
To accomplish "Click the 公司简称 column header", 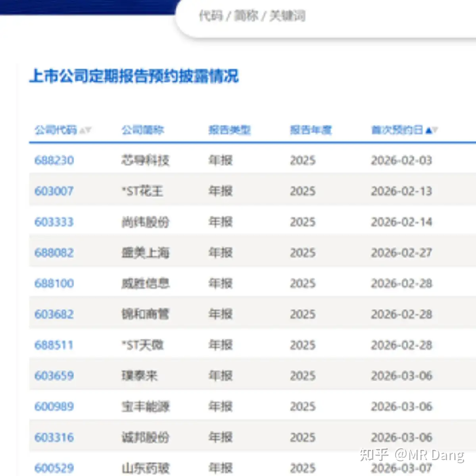I will click(143, 130).
